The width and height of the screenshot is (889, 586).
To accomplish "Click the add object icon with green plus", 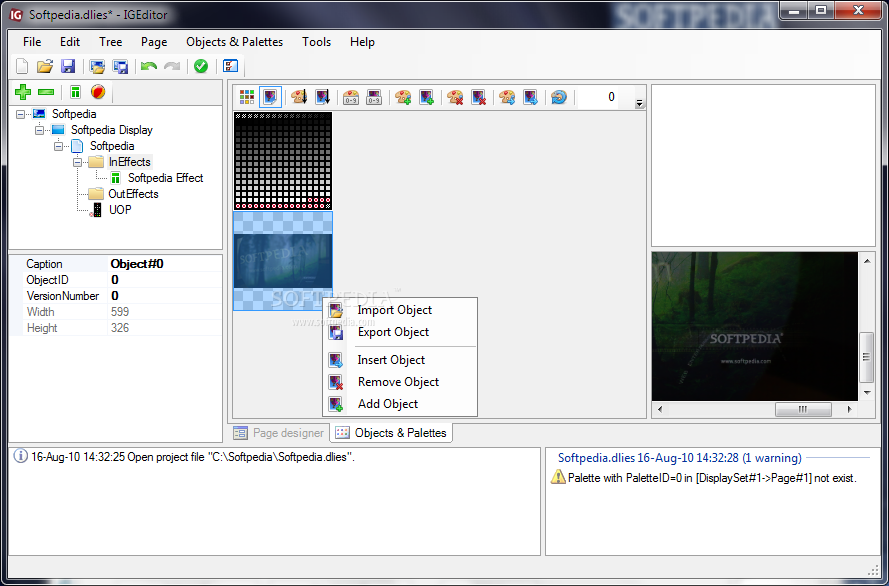I will click(426, 97).
